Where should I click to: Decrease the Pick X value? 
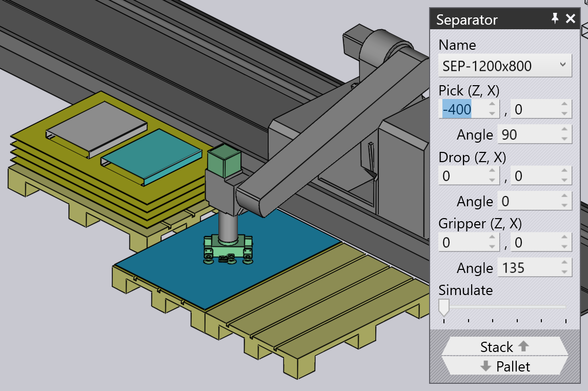coord(564,114)
